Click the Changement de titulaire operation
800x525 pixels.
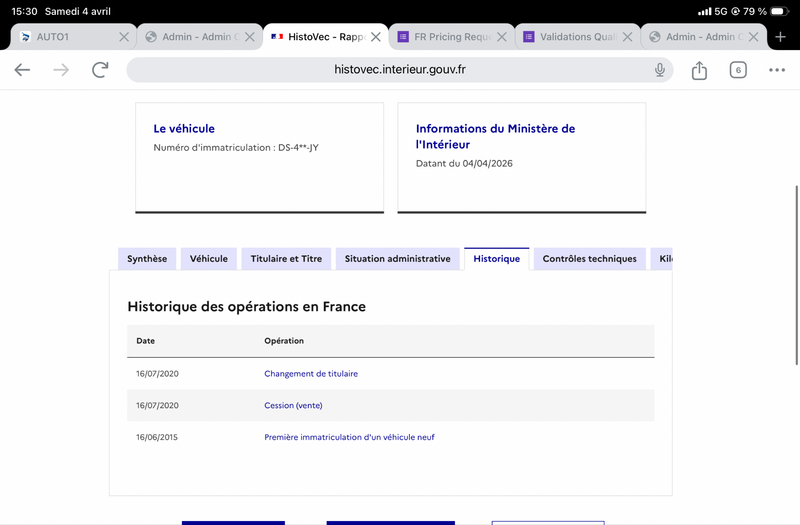(x=311, y=374)
